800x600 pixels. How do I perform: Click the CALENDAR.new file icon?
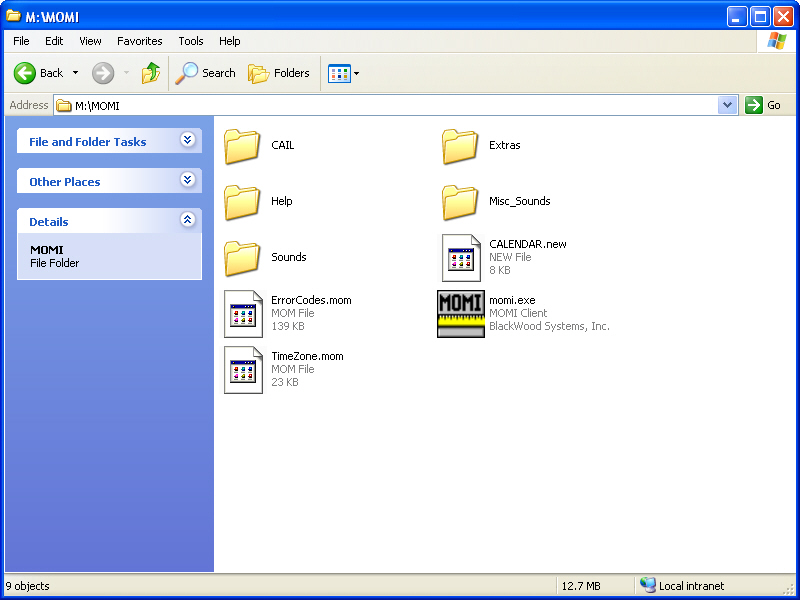pos(460,258)
